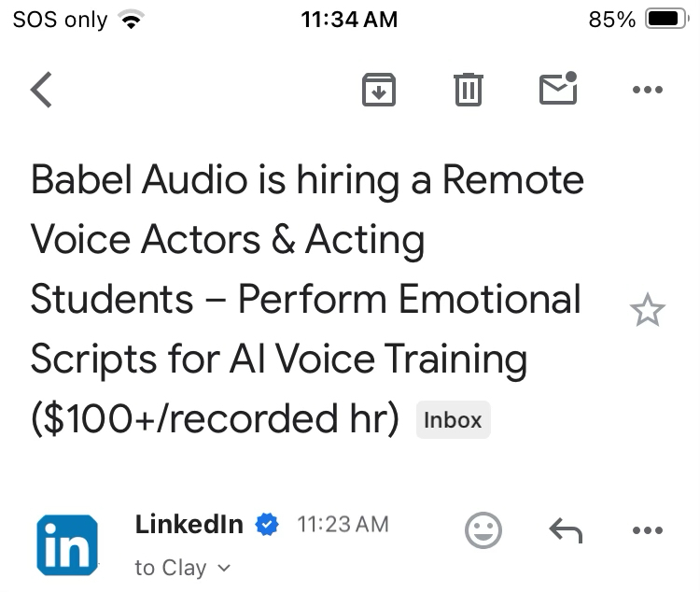The width and height of the screenshot is (700, 592).
Task: Delete email with the trash icon
Action: click(468, 91)
